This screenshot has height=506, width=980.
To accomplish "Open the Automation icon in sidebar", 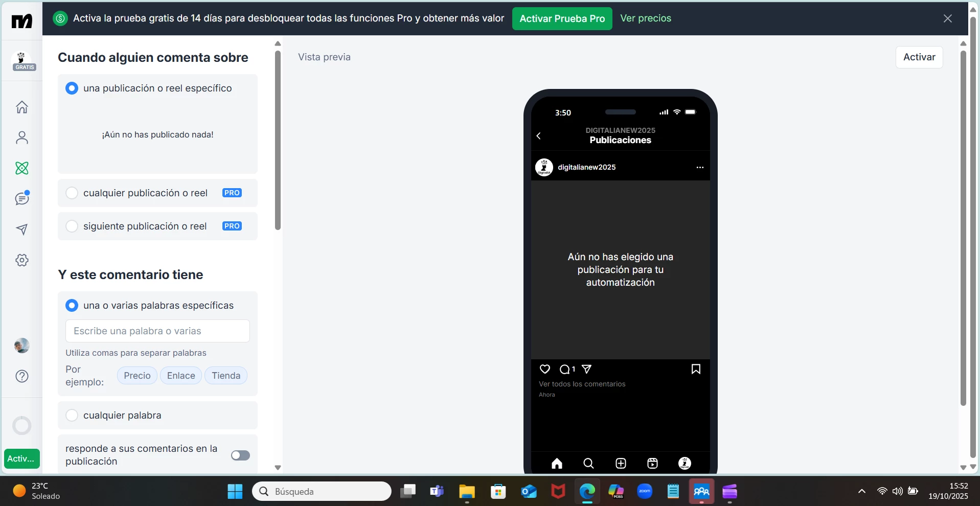I will point(22,168).
